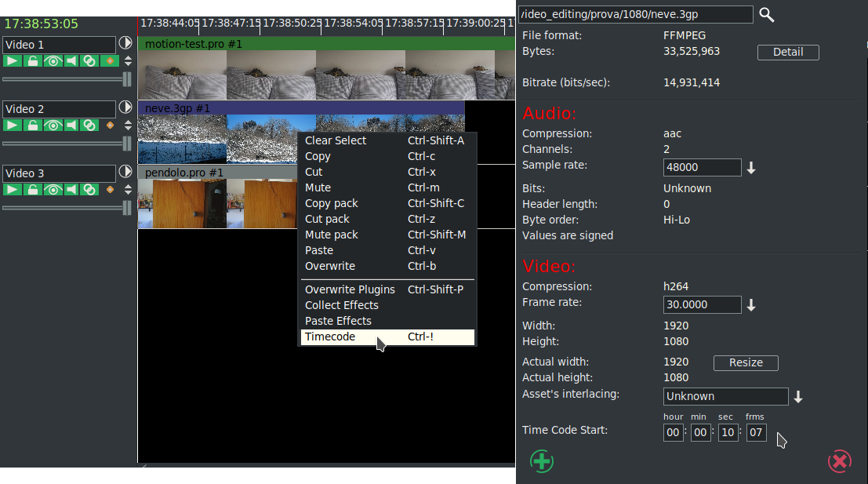Click the pan knob beside Video 1

[x=125, y=43]
